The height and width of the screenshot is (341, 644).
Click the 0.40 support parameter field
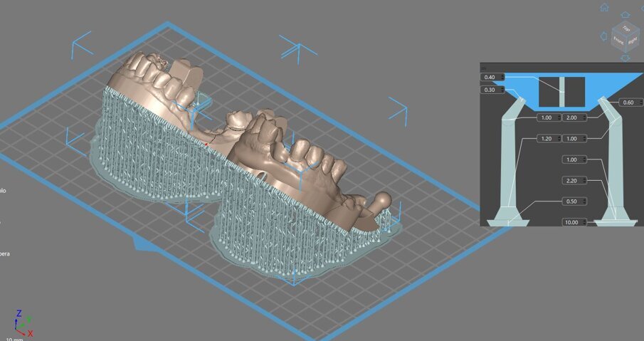click(490, 77)
